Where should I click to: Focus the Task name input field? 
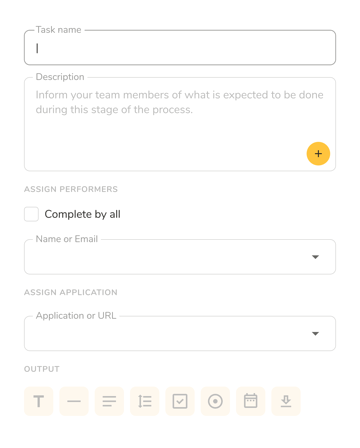tap(180, 48)
